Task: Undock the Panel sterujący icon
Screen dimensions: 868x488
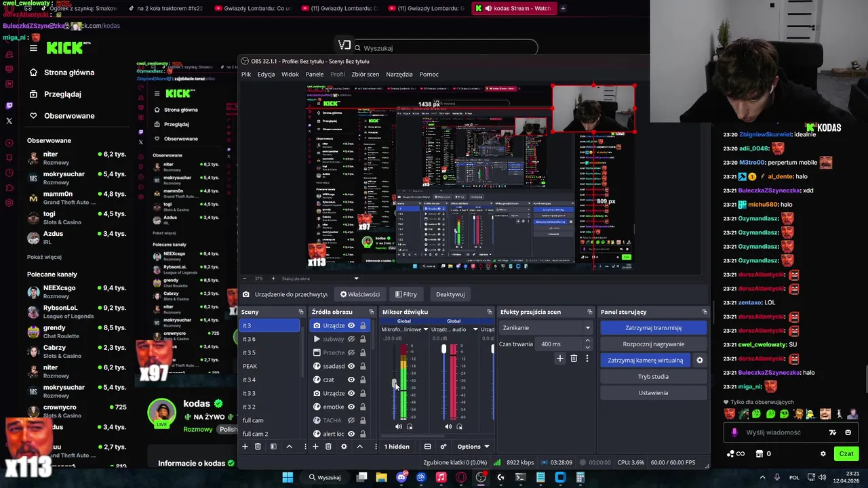Action: pos(705,312)
